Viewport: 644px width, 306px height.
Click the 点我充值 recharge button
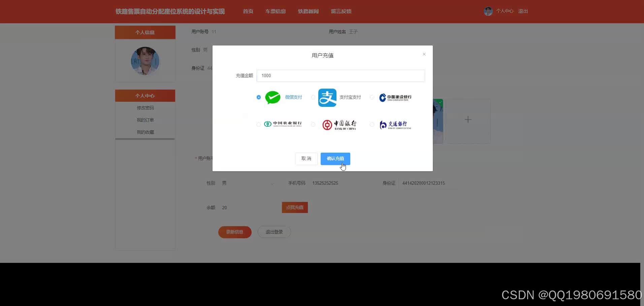[294, 207]
